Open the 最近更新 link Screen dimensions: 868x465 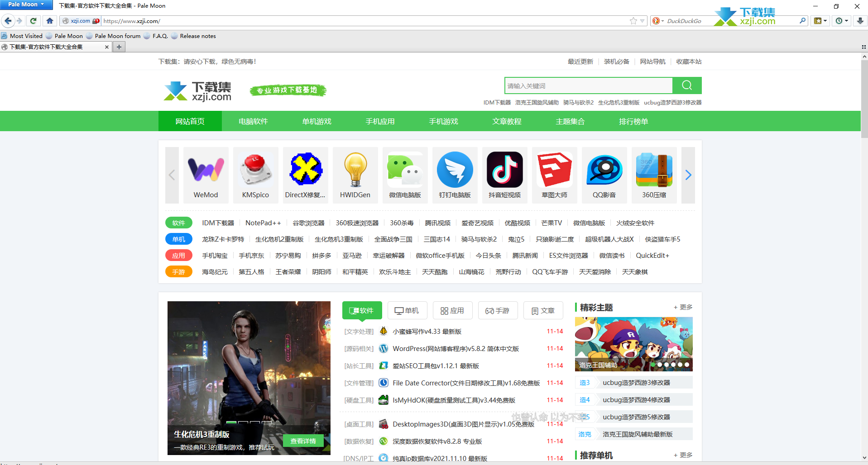(x=580, y=62)
